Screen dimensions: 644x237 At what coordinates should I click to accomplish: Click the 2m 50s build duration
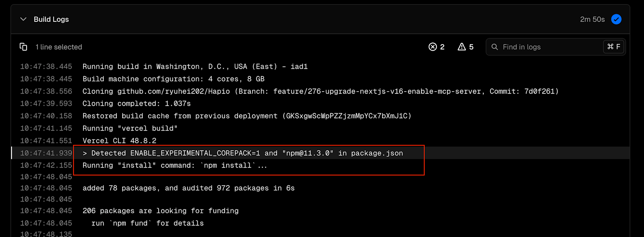(592, 19)
